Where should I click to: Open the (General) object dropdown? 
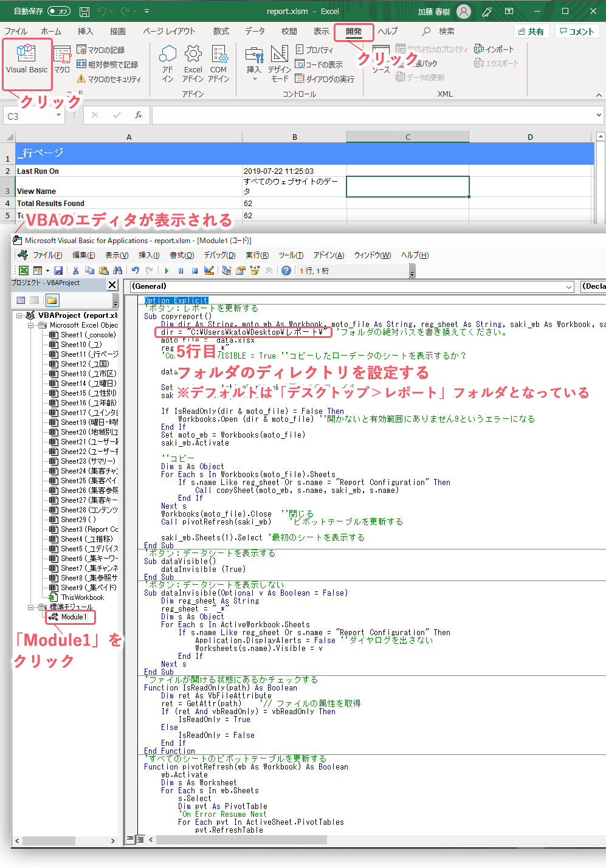[569, 286]
